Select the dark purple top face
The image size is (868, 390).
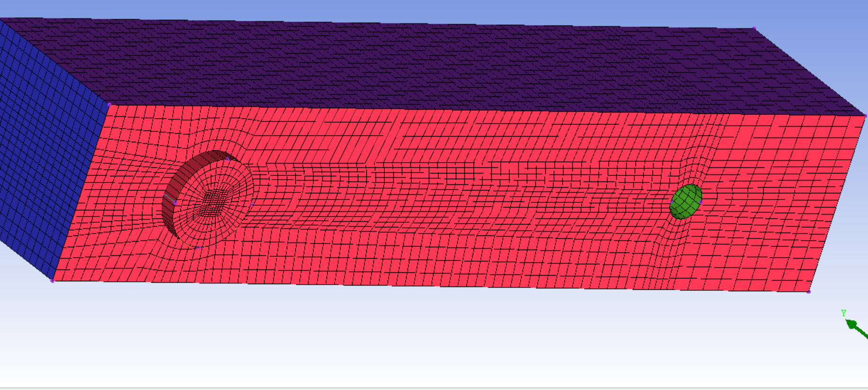click(426, 66)
